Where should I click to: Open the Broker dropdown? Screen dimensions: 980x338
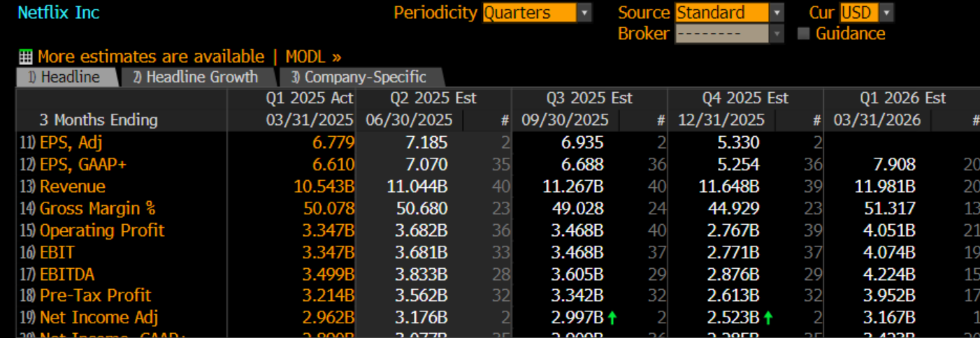(x=730, y=34)
